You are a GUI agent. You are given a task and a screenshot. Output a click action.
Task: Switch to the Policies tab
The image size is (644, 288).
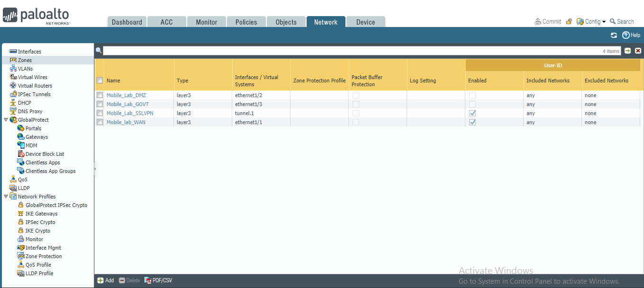point(246,21)
